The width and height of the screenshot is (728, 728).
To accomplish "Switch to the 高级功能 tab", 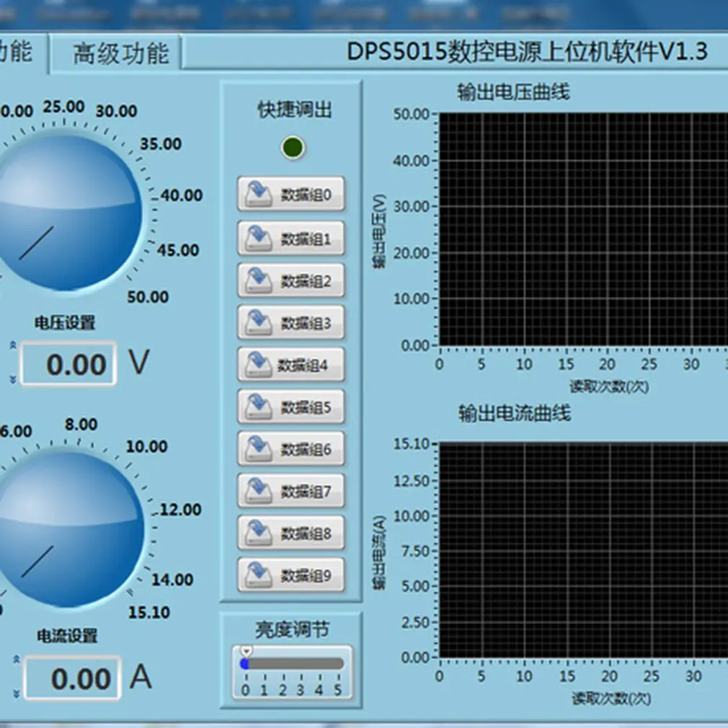I will [x=115, y=53].
